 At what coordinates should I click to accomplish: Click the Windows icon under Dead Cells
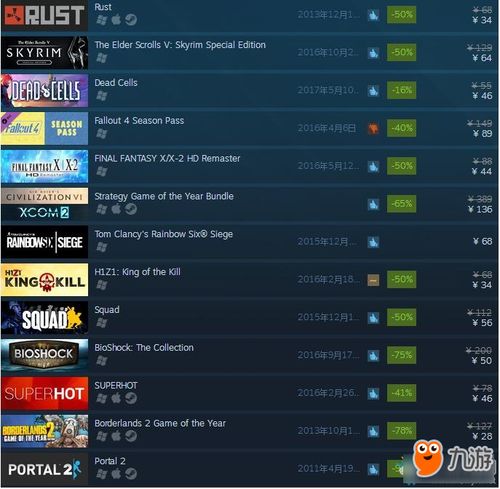click(101, 96)
